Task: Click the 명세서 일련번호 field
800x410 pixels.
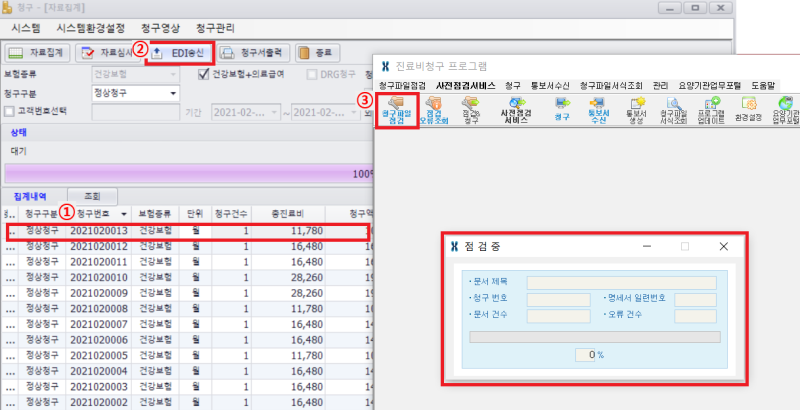Action: click(695, 299)
